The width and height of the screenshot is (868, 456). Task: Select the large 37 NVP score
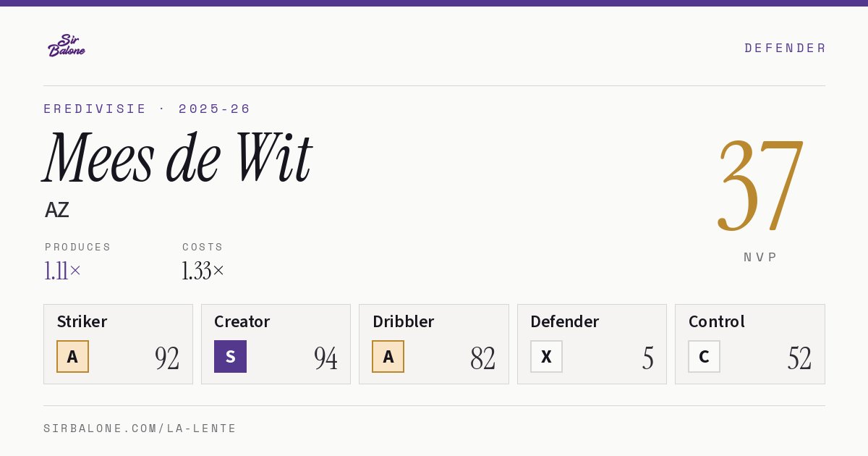[x=760, y=186]
